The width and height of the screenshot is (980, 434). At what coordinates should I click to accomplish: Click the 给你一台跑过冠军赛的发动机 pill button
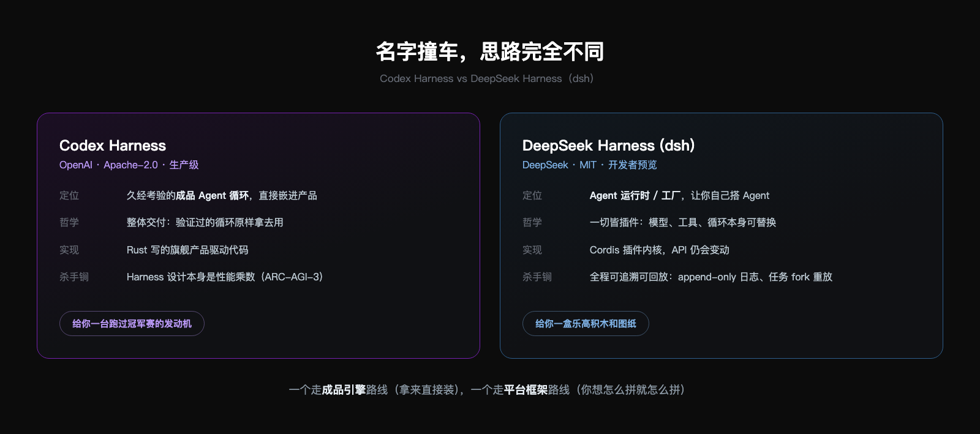pos(132,323)
